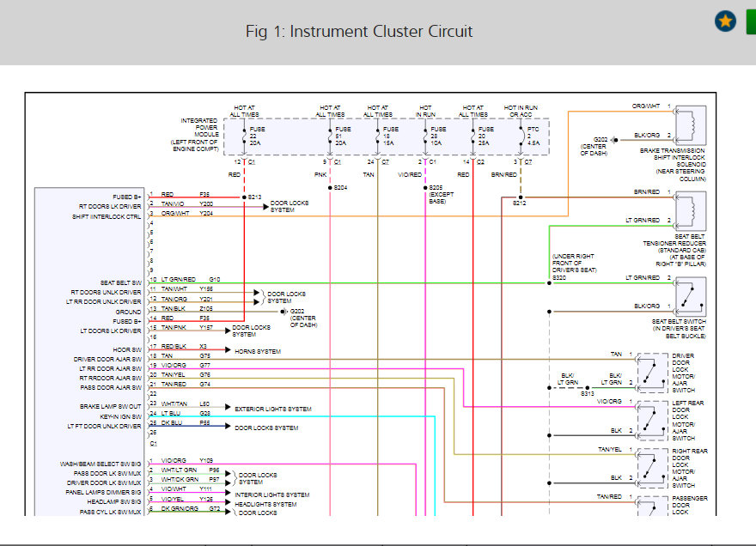This screenshot has width=756, height=546.
Task: Click the 'S212' splice label
Action: (x=519, y=203)
